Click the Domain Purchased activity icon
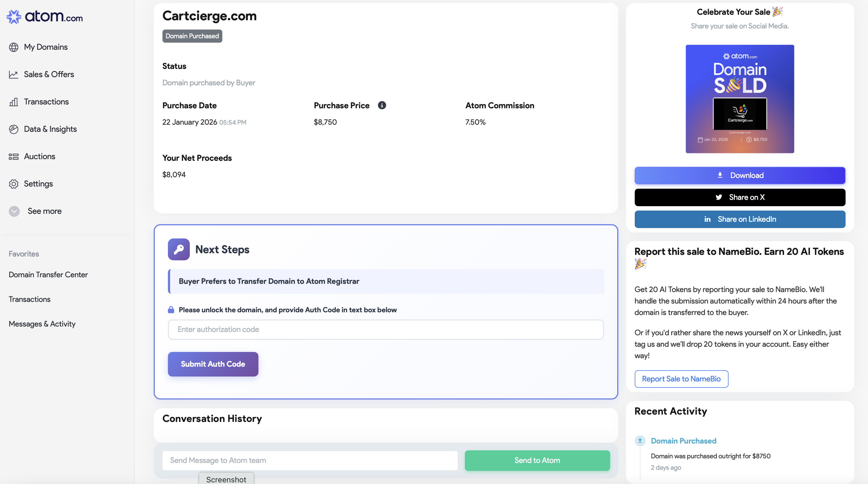 [640, 441]
